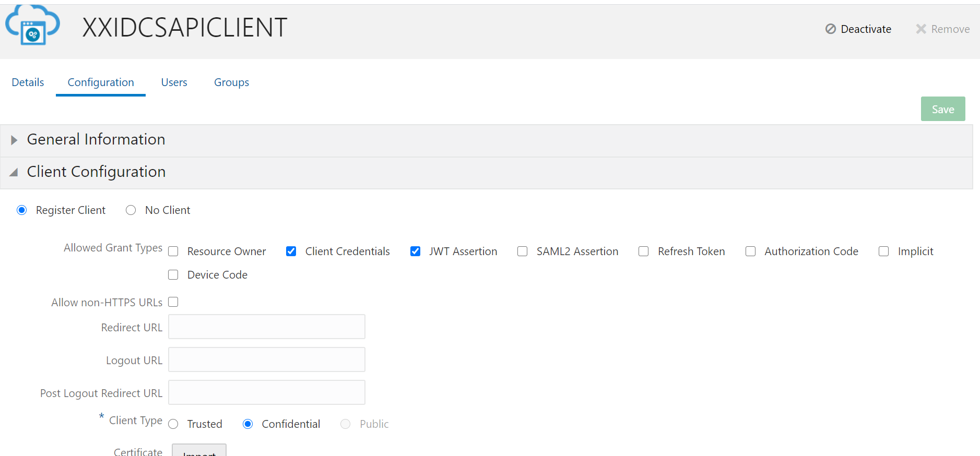Enable the Device Code checkbox
The image size is (980, 456).
coord(173,275)
